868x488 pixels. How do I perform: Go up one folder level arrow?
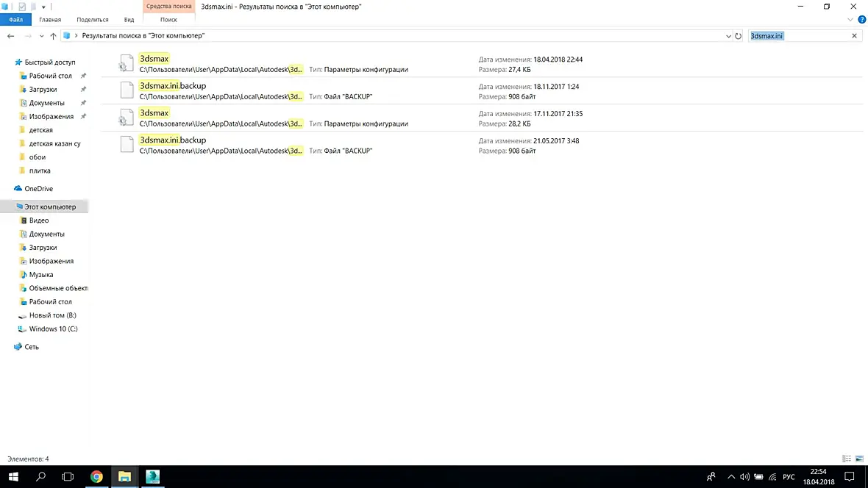(53, 36)
